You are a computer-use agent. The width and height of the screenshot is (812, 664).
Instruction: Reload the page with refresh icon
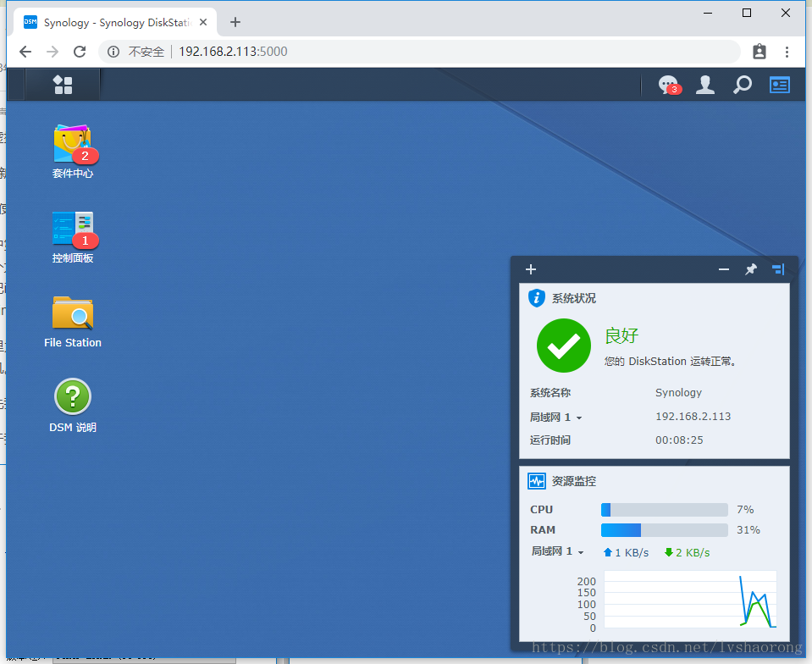80,52
